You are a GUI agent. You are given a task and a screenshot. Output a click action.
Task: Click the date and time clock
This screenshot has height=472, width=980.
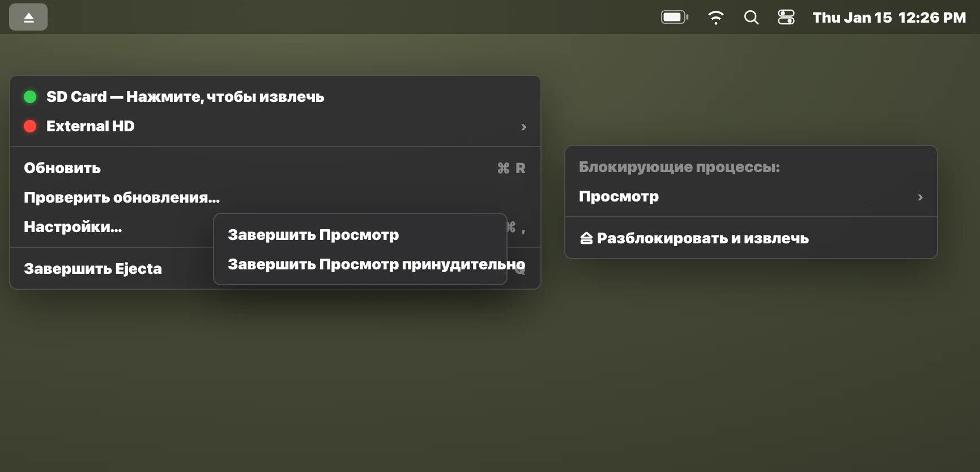coord(889,18)
